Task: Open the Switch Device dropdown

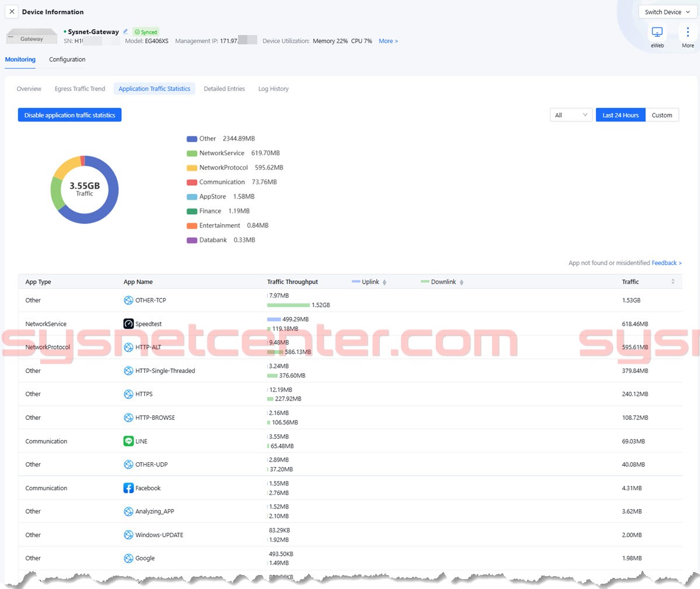Action: click(x=667, y=12)
